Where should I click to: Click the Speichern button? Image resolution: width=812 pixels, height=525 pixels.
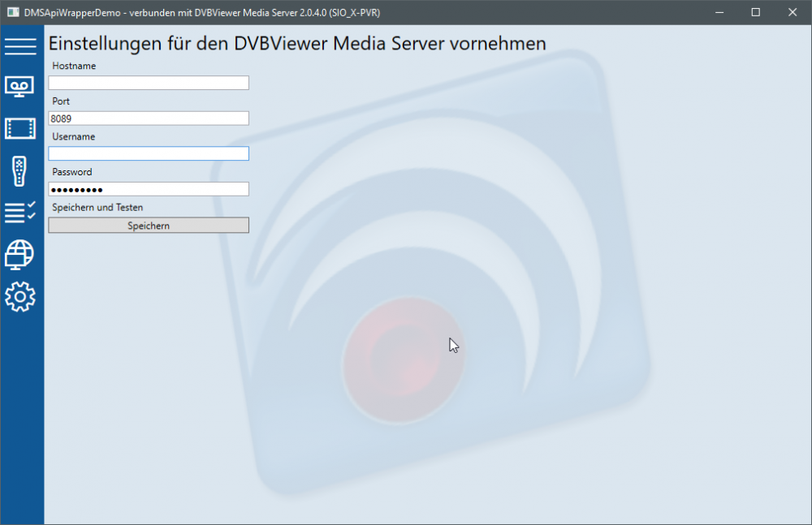tap(149, 226)
